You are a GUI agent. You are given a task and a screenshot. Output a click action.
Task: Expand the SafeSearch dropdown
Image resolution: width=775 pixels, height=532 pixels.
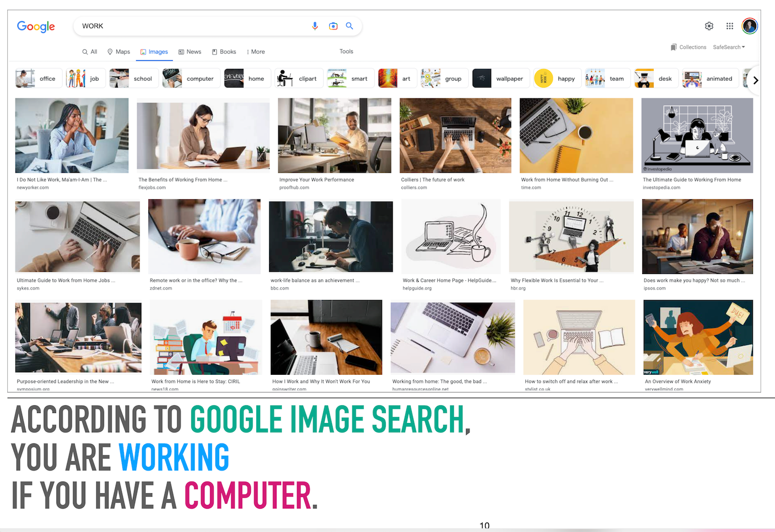pyautogui.click(x=729, y=47)
